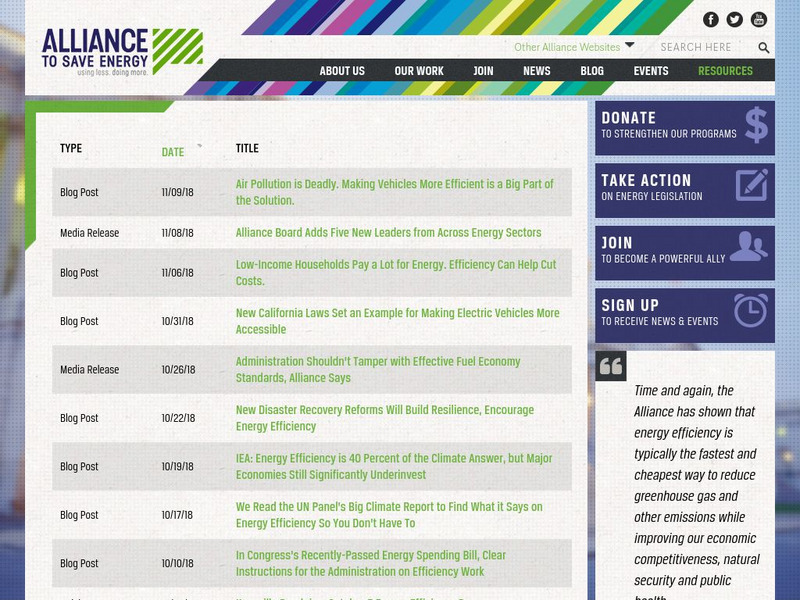Open the Join menu item
This screenshot has height=600, width=800.
483,71
